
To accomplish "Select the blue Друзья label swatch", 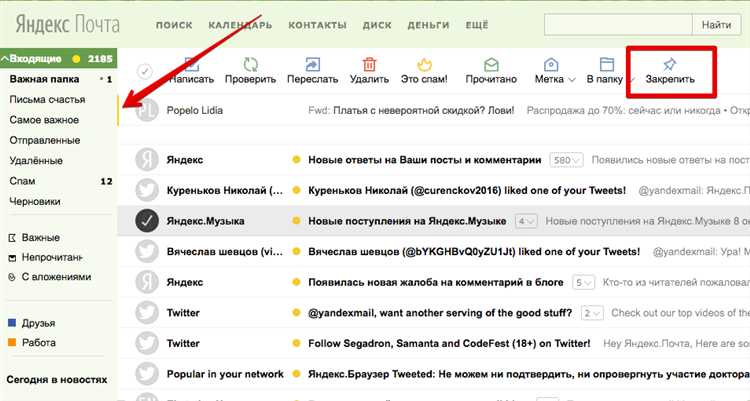I will [12, 323].
